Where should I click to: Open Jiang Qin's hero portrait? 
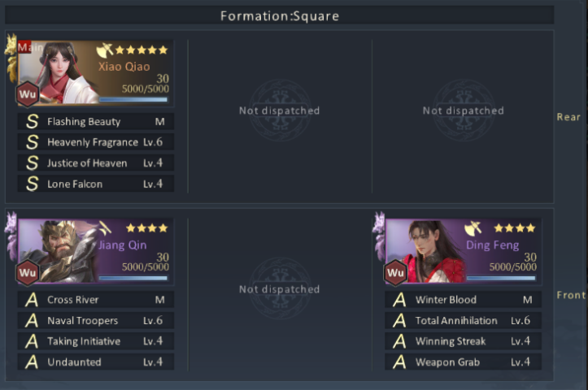(56, 250)
